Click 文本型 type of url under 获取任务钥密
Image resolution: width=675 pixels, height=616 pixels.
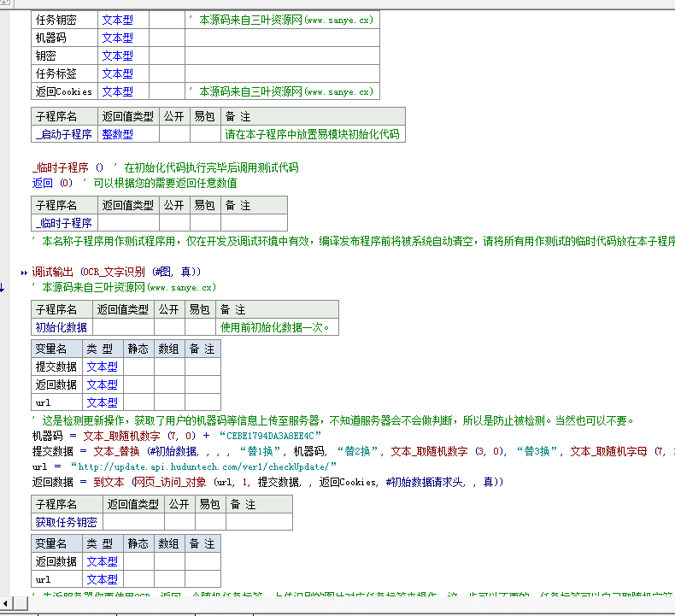coord(103,579)
